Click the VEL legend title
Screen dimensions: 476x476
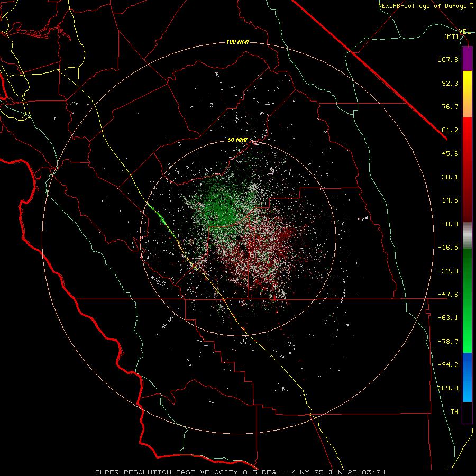point(465,32)
